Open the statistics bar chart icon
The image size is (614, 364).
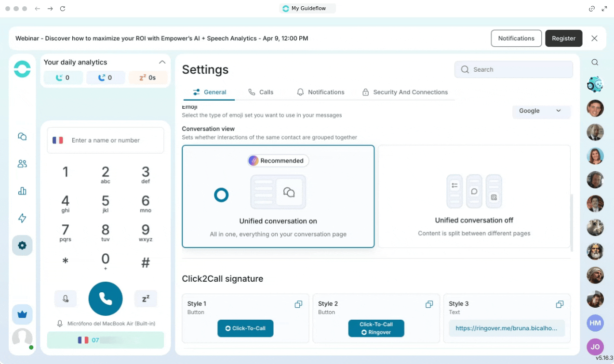(x=22, y=191)
